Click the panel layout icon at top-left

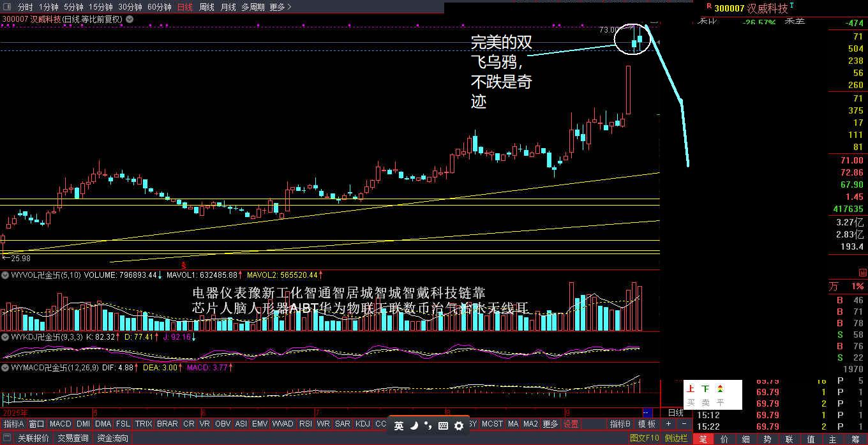coord(6,7)
